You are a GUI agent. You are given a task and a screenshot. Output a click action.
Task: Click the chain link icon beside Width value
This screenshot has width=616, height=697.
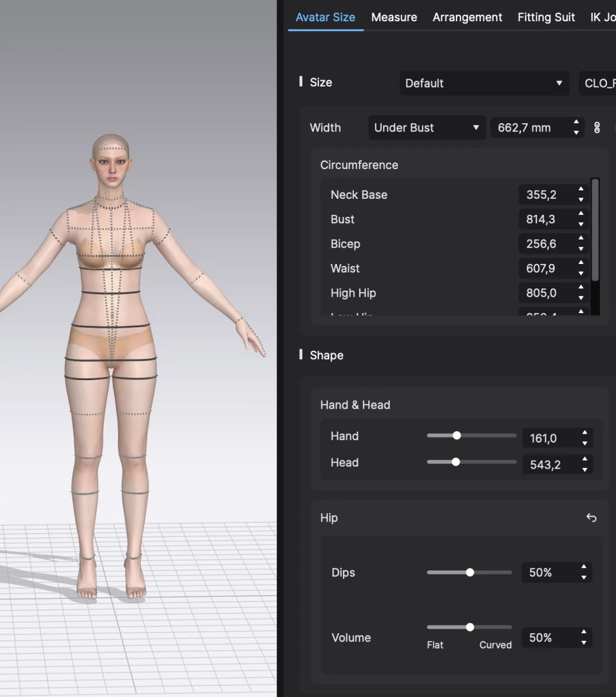click(597, 128)
